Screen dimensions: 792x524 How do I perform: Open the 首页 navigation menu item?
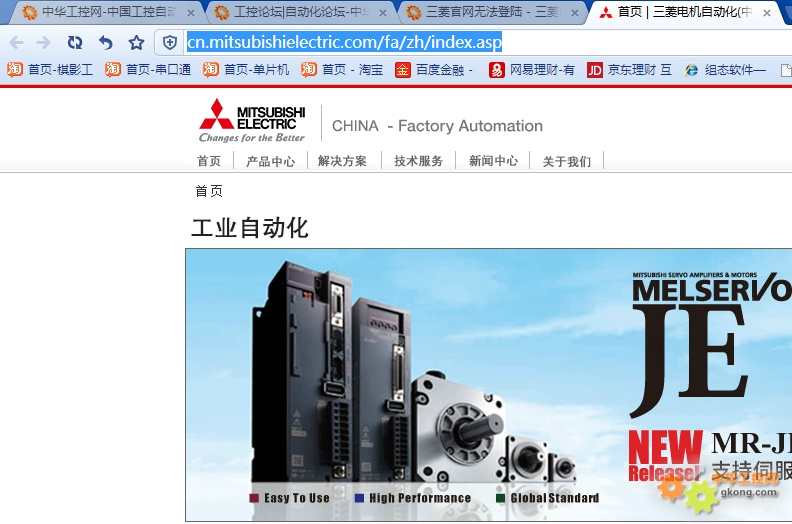point(209,161)
